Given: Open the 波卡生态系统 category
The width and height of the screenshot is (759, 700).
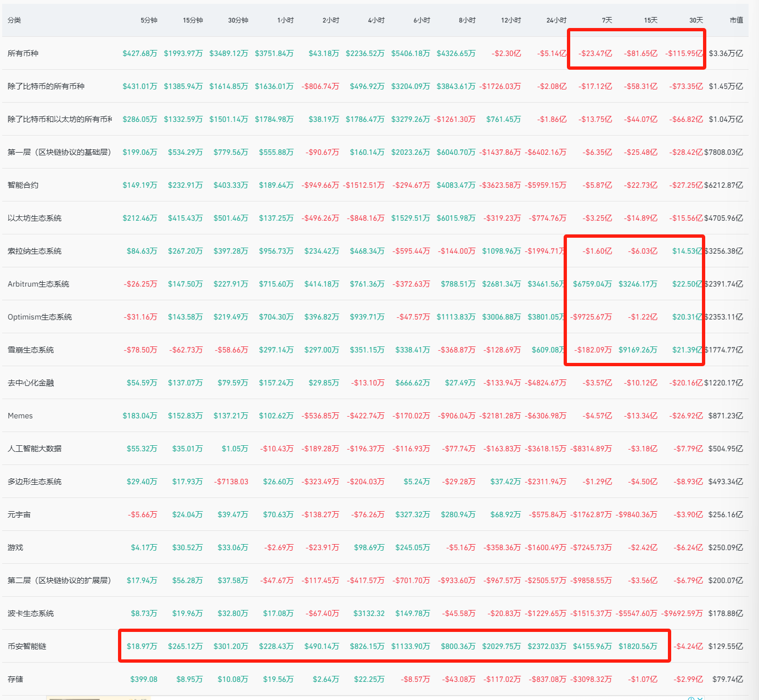Looking at the screenshot, I should click(31, 613).
